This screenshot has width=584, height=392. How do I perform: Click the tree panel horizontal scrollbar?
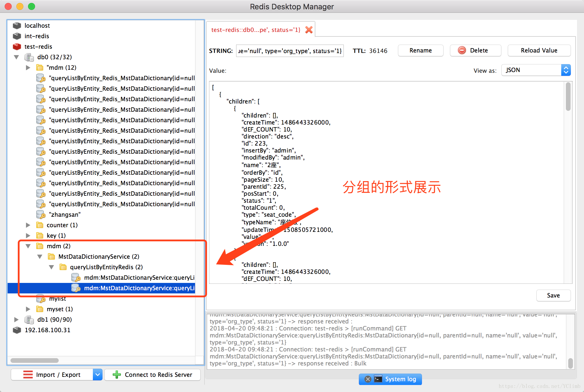(35, 360)
